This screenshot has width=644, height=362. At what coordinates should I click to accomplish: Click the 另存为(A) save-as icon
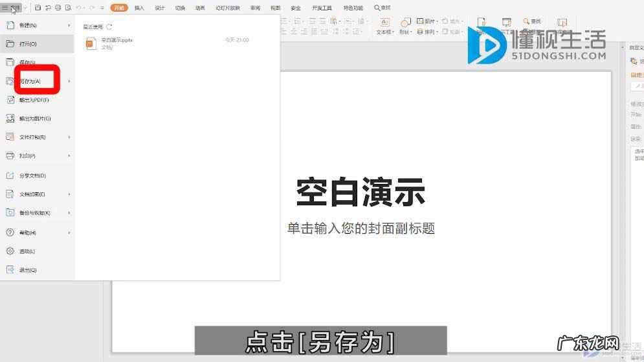tap(10, 81)
